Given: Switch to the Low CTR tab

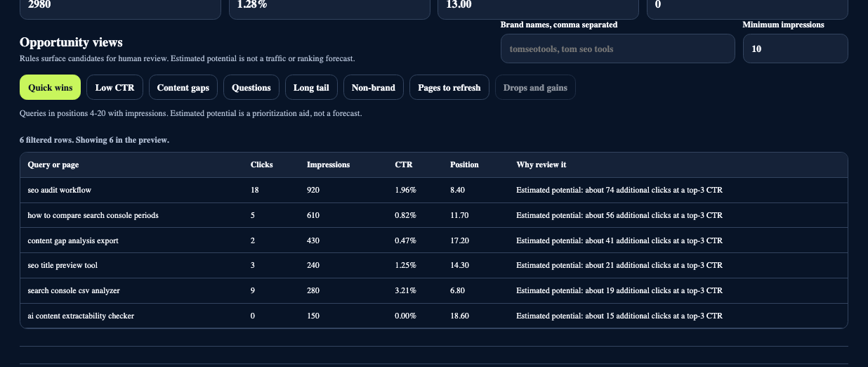Looking at the screenshot, I should click(x=114, y=88).
